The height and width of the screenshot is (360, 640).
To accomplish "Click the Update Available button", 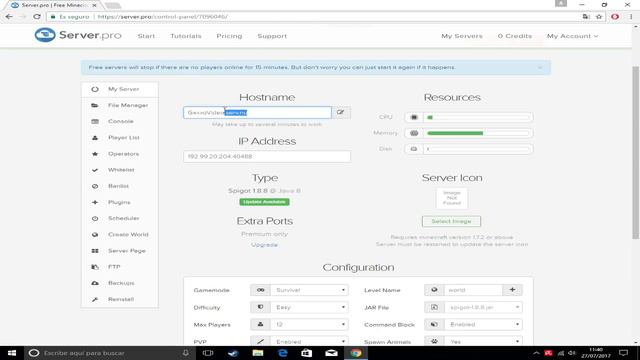I will tap(264, 202).
